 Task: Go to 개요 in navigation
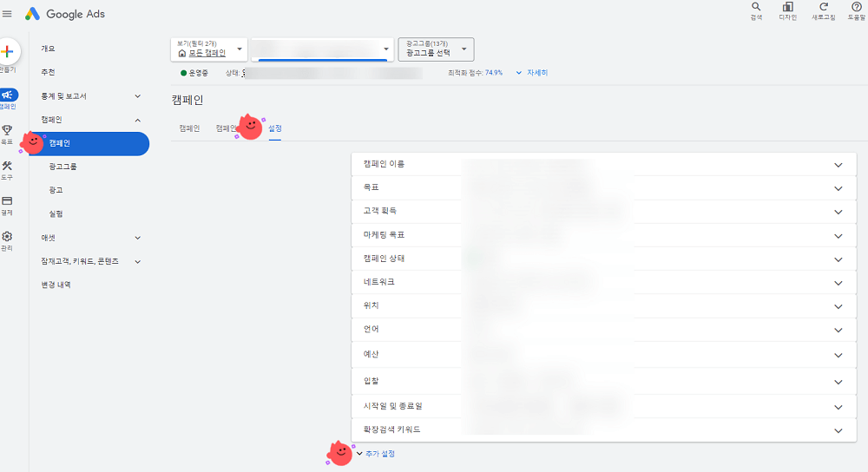pos(48,49)
